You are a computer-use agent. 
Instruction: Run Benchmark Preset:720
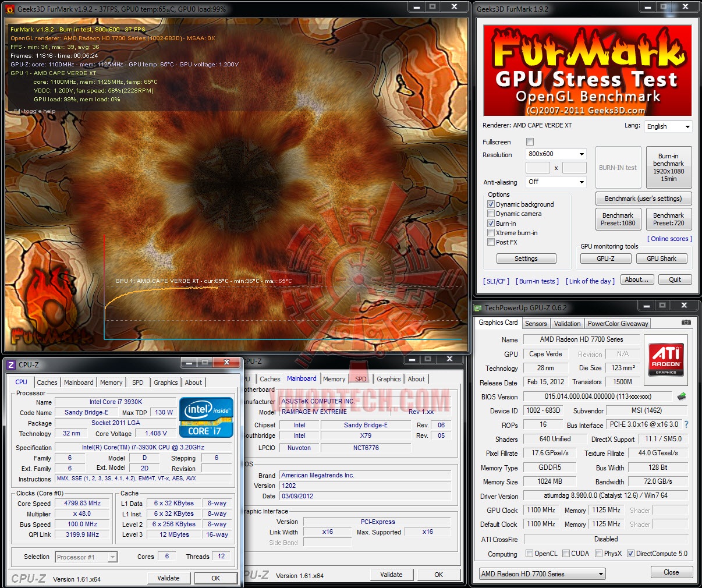click(669, 219)
